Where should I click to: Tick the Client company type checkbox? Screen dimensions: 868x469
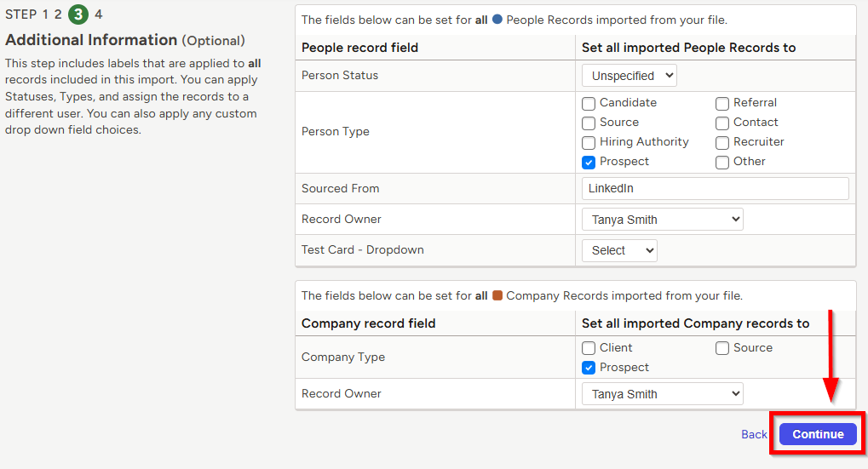589,348
